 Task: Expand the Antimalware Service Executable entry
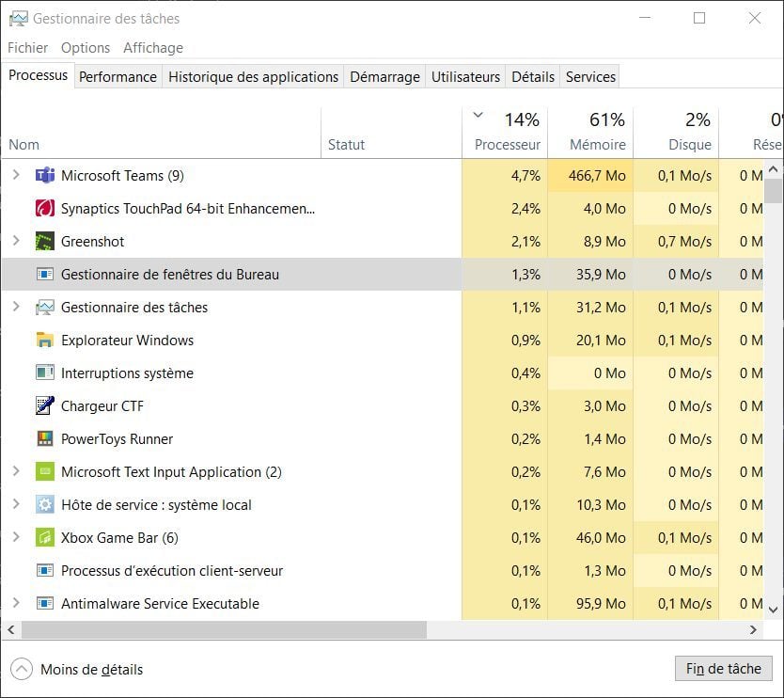[x=16, y=604]
